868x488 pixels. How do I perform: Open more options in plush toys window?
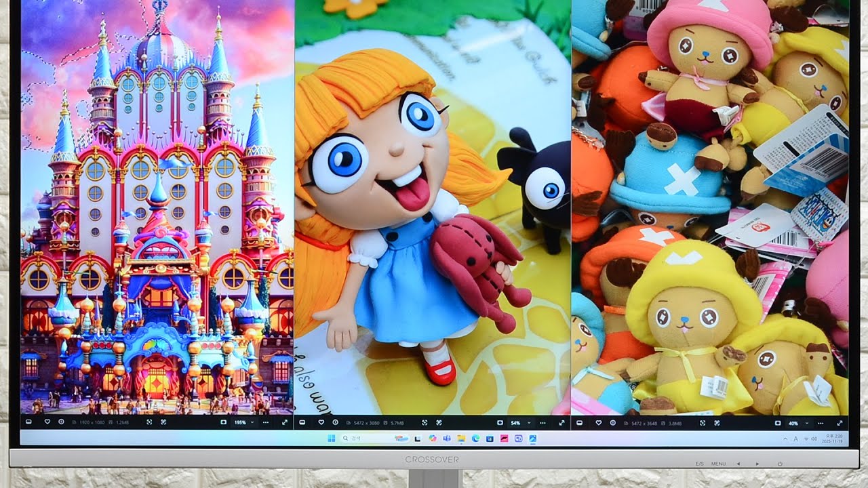pos(821,424)
